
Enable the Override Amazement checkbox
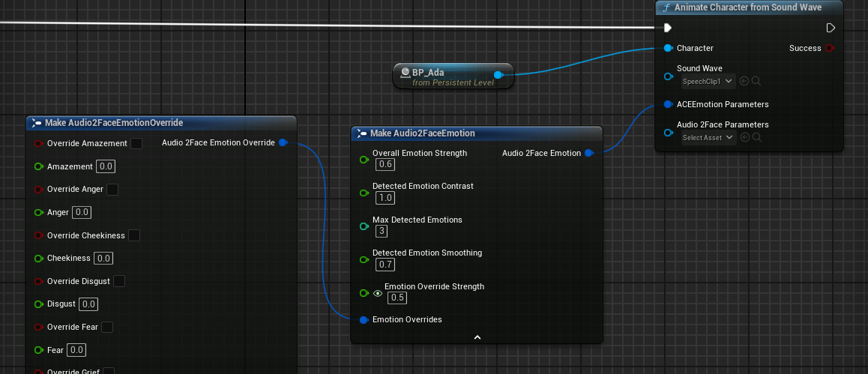(x=136, y=143)
